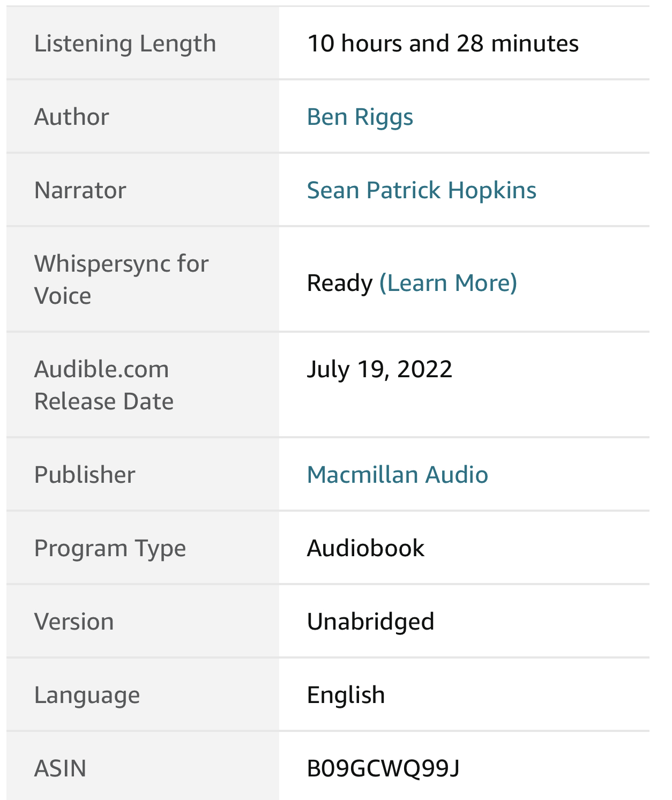The image size is (672, 800).
Task: Click the Author row label
Action: pyautogui.click(x=72, y=117)
